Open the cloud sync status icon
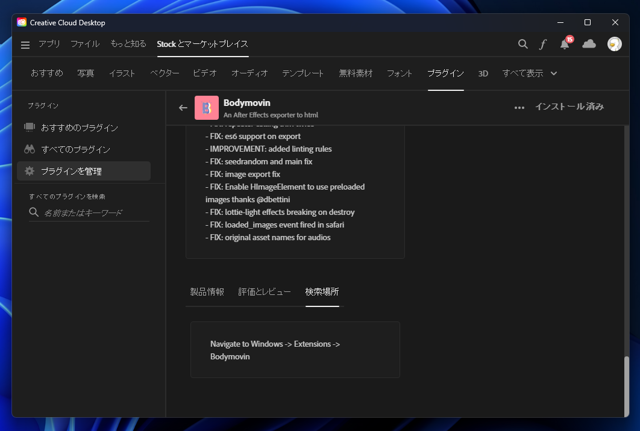This screenshot has width=640, height=431. point(589,44)
